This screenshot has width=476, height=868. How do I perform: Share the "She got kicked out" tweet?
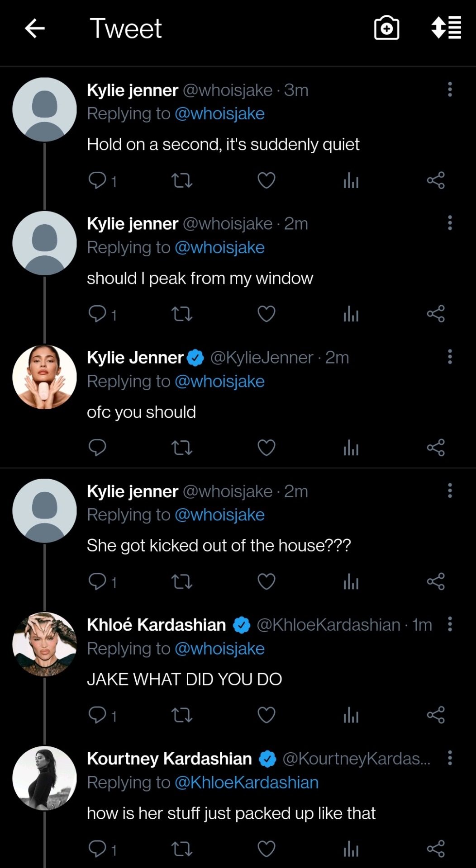(x=436, y=581)
